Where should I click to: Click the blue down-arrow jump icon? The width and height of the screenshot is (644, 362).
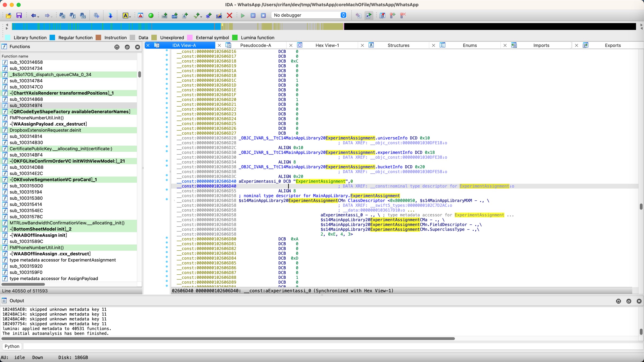(x=110, y=15)
